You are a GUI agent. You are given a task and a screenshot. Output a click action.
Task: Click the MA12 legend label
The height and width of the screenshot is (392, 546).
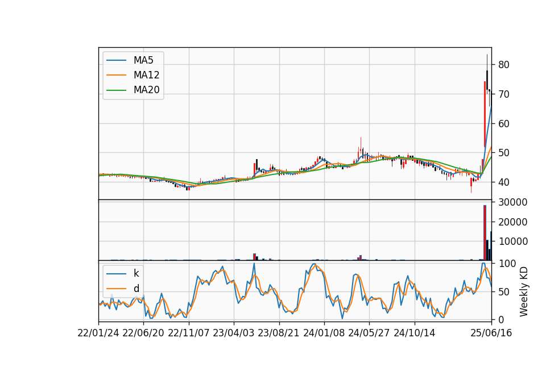[146, 75]
